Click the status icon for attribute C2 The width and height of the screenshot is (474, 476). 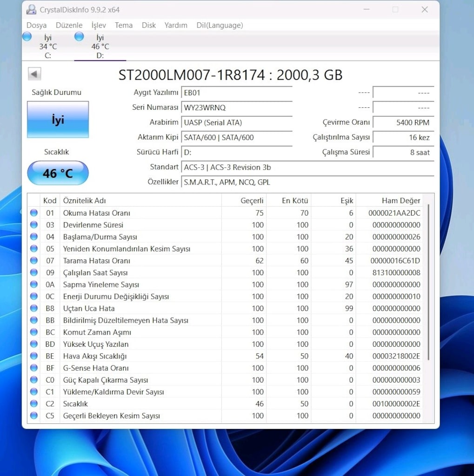tap(34, 404)
